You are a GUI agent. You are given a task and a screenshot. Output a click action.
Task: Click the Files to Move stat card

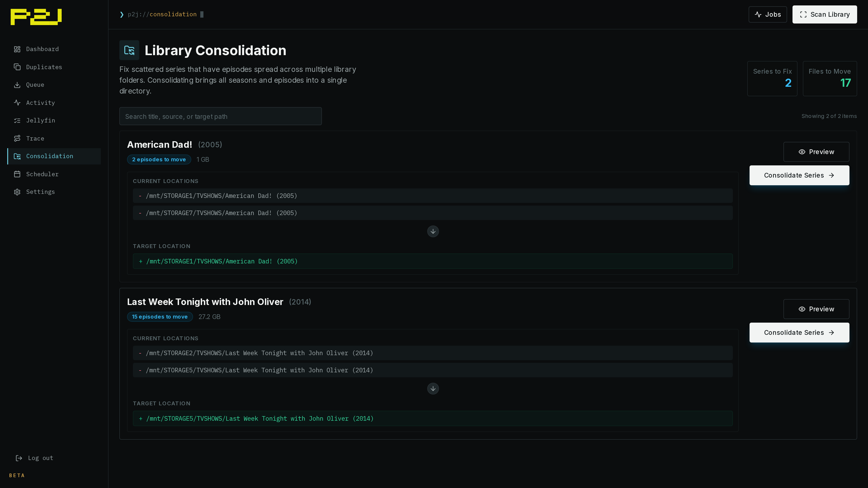[830, 78]
